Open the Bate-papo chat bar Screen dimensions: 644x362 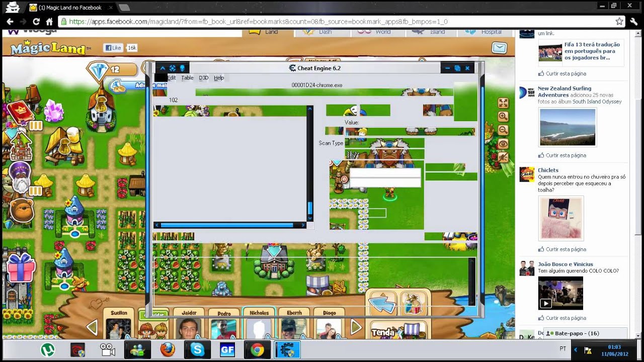click(x=586, y=333)
